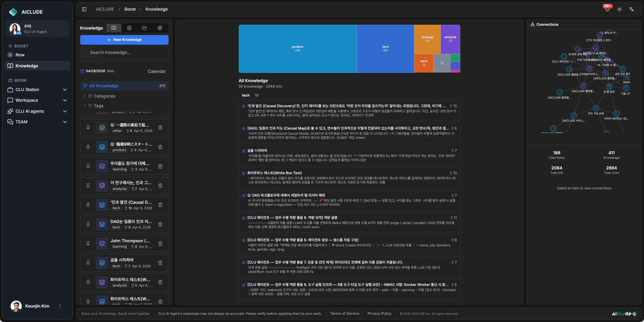Delete the '인과 발견 (Causal D' list item

click(x=160, y=205)
